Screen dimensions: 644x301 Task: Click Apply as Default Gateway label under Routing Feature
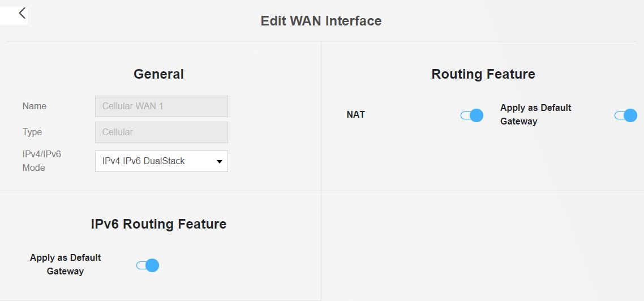click(x=535, y=114)
